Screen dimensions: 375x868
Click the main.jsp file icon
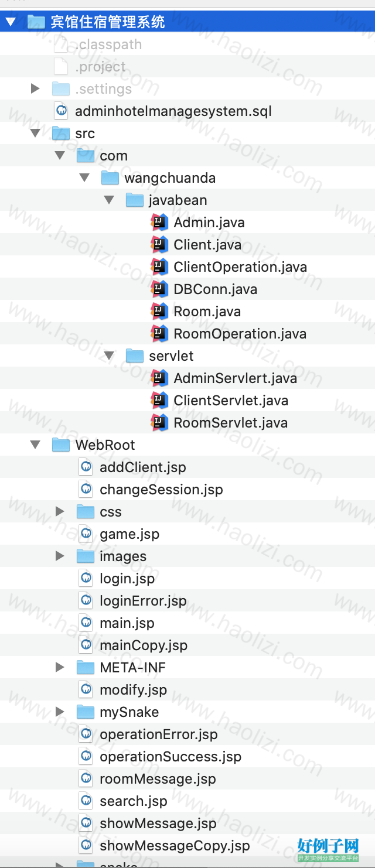86,623
